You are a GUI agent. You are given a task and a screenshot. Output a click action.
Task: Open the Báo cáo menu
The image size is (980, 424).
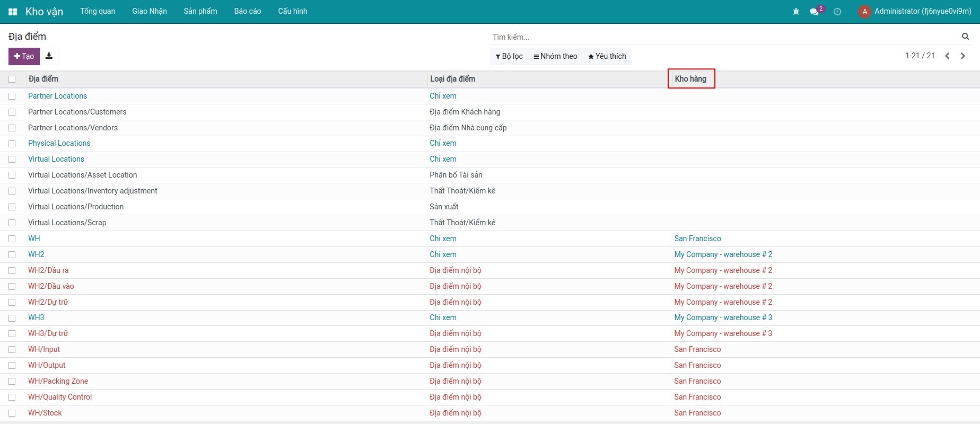pos(248,11)
